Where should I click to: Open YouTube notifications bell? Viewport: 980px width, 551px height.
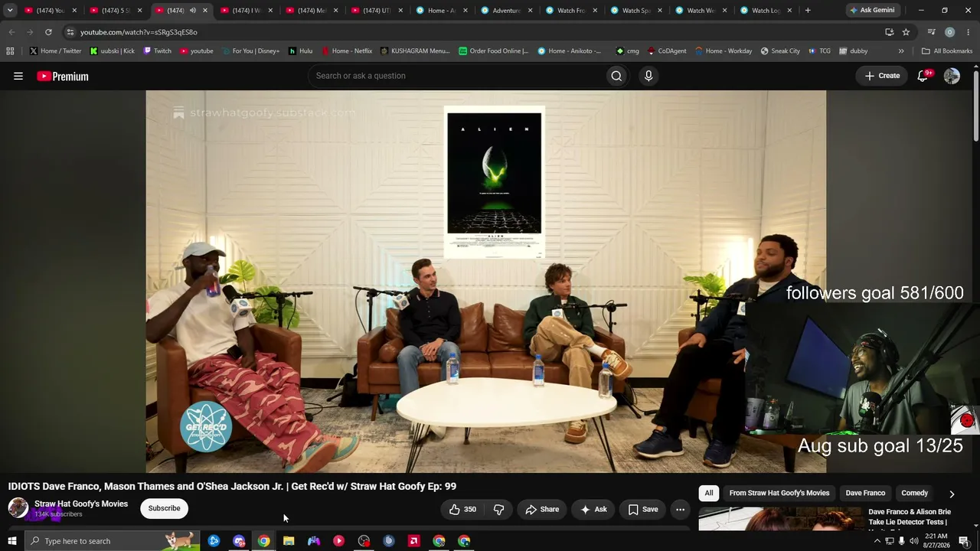click(x=923, y=76)
